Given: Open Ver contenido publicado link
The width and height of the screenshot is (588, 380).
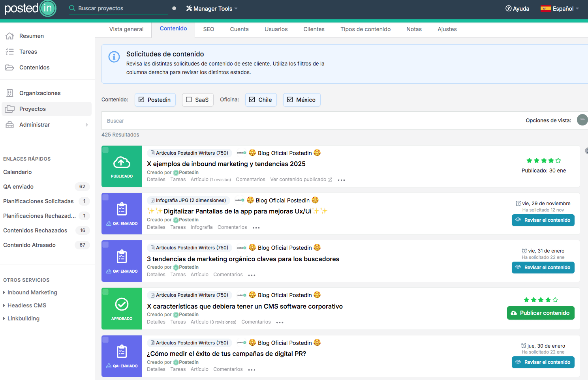Looking at the screenshot, I should pos(301,180).
